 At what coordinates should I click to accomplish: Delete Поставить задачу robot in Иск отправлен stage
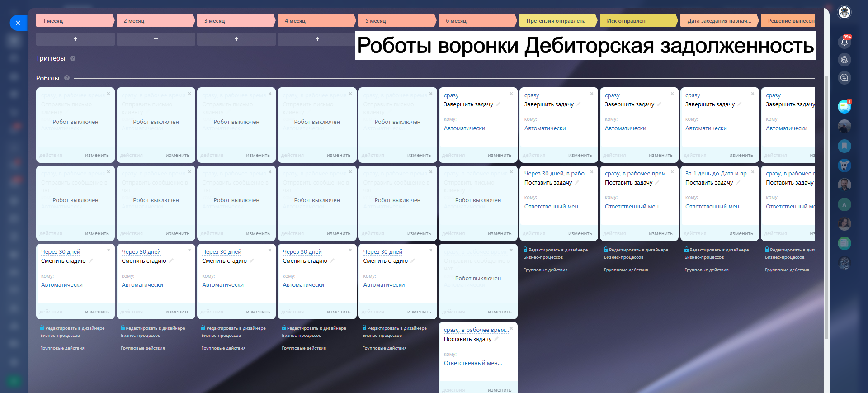(672, 172)
